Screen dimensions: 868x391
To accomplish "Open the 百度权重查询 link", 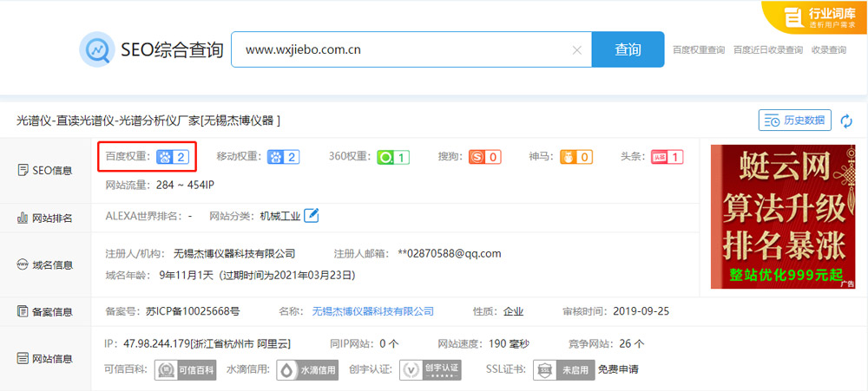I will [x=698, y=50].
